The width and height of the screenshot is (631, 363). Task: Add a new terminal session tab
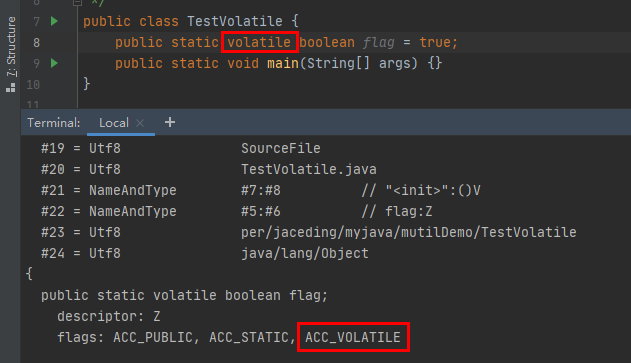tap(170, 122)
